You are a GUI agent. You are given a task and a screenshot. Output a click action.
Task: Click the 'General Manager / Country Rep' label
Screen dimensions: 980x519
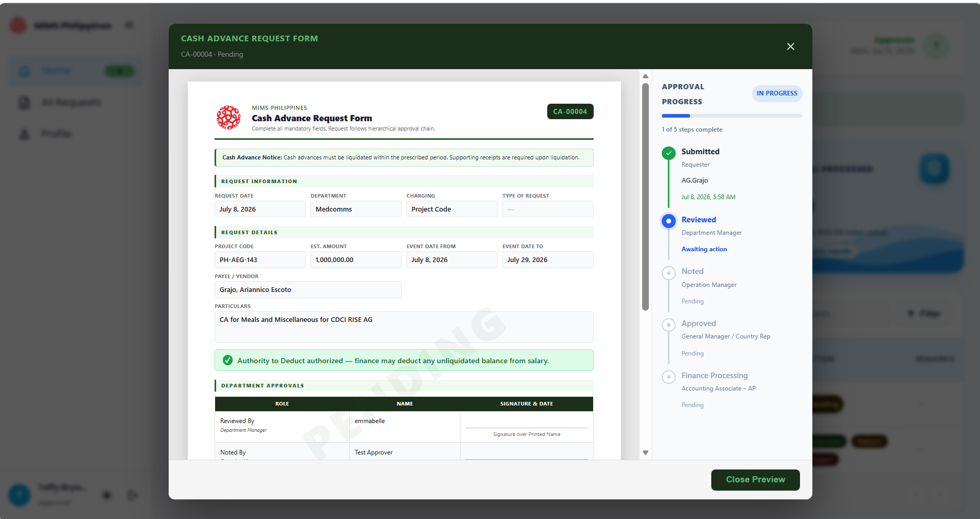pos(726,336)
